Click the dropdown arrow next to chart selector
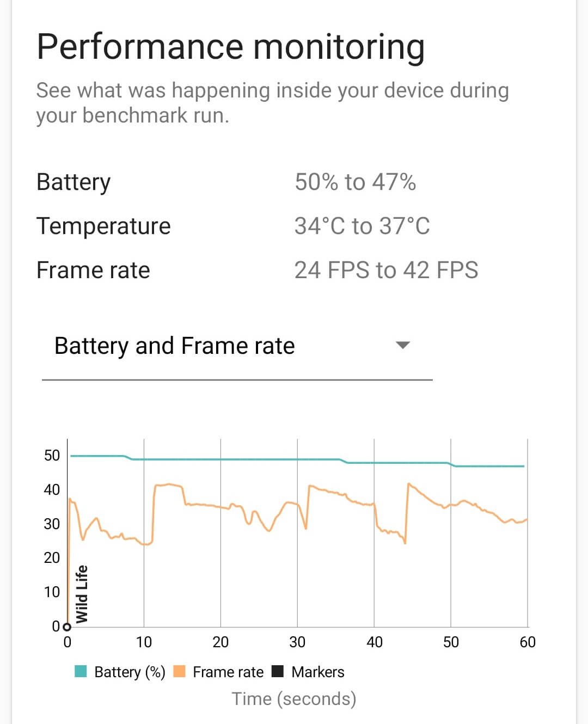This screenshot has width=588, height=724. (x=403, y=345)
